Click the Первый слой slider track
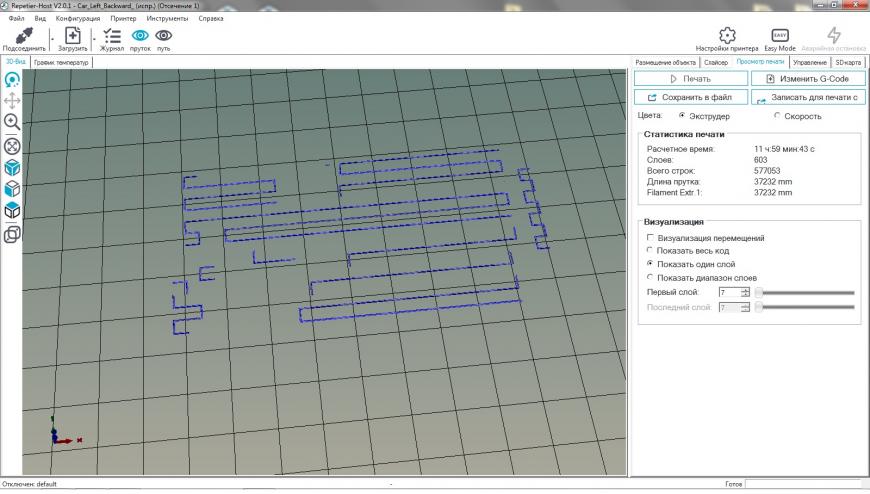This screenshot has height=494, width=870. pyautogui.click(x=806, y=292)
